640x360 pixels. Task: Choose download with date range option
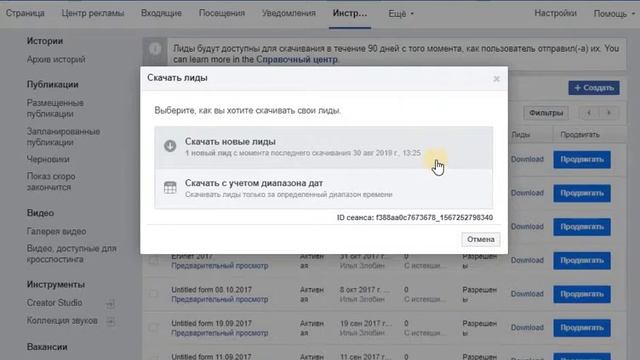coord(324,189)
